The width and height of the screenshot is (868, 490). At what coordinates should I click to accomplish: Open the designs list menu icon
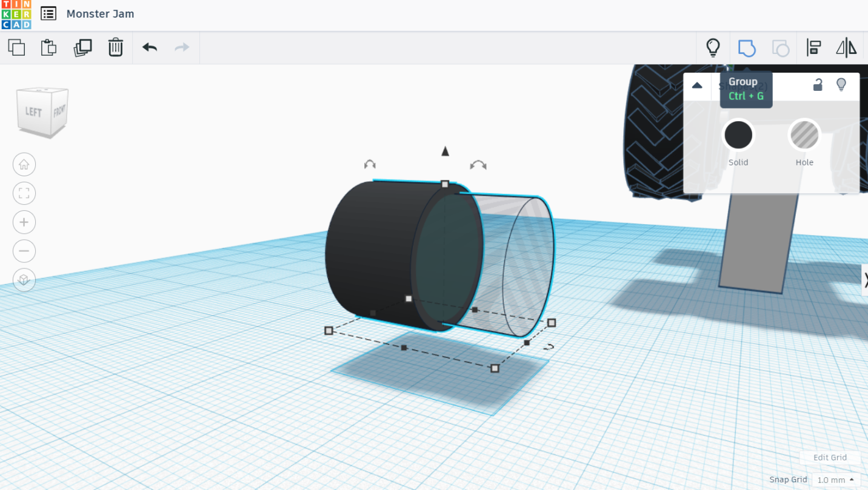tap(48, 13)
